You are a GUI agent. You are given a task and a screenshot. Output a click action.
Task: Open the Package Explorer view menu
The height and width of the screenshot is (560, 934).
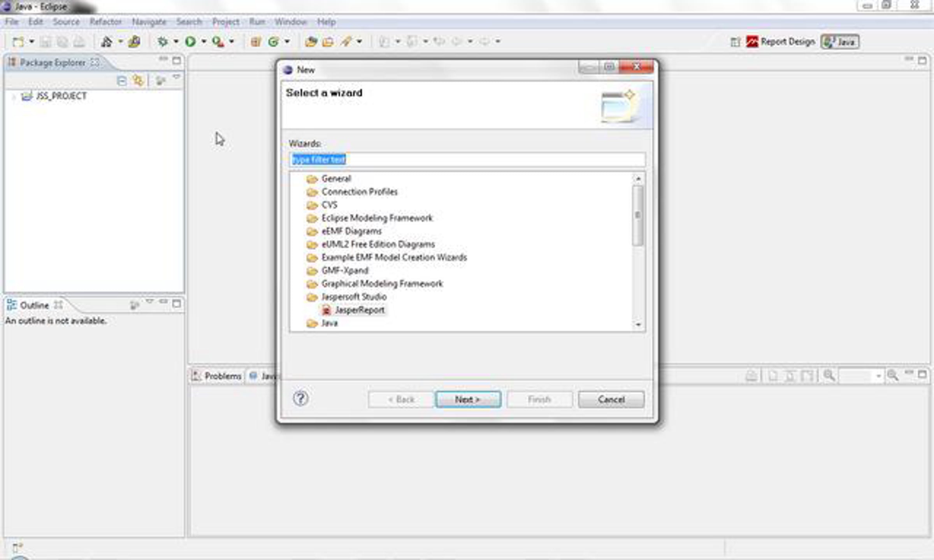coord(177,77)
